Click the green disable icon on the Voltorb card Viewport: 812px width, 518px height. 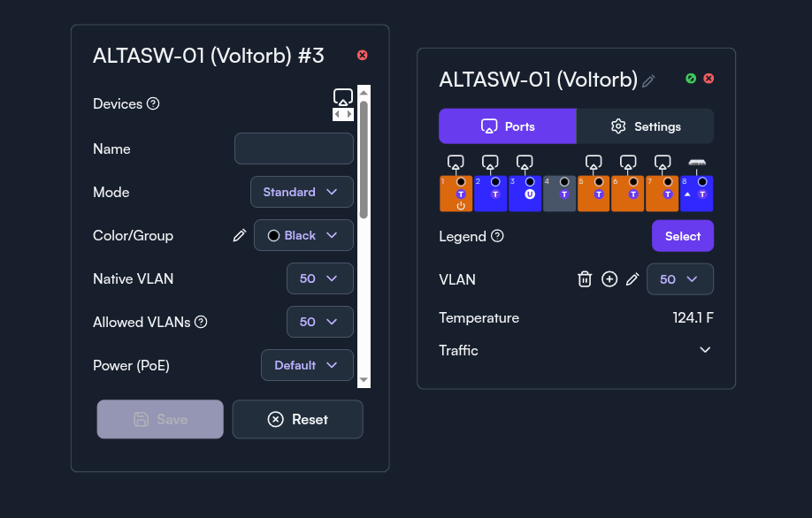point(691,79)
